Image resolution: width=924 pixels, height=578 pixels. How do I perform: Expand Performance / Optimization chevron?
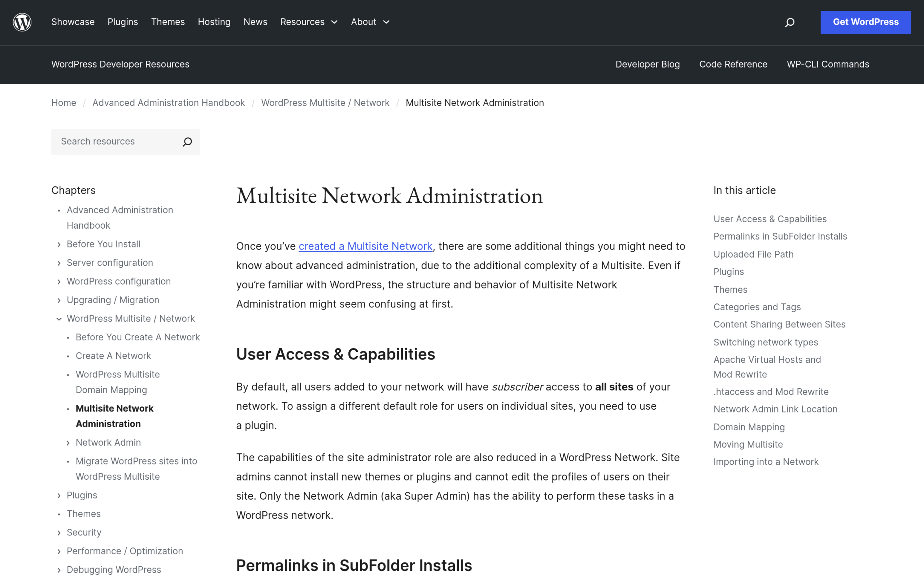pos(59,552)
